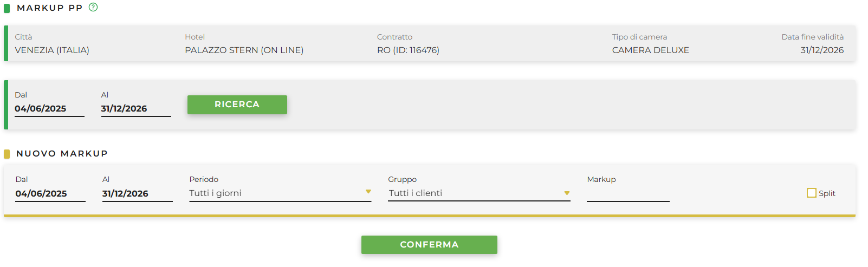Click the Periodo dropdown arrow icon
868x267 pixels.
click(x=368, y=192)
